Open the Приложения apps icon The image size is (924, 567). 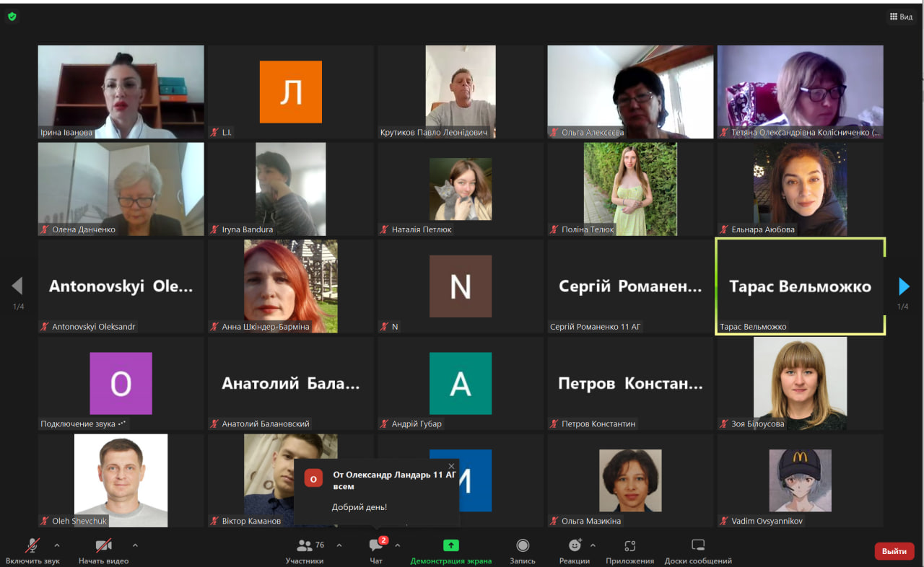pos(629,546)
